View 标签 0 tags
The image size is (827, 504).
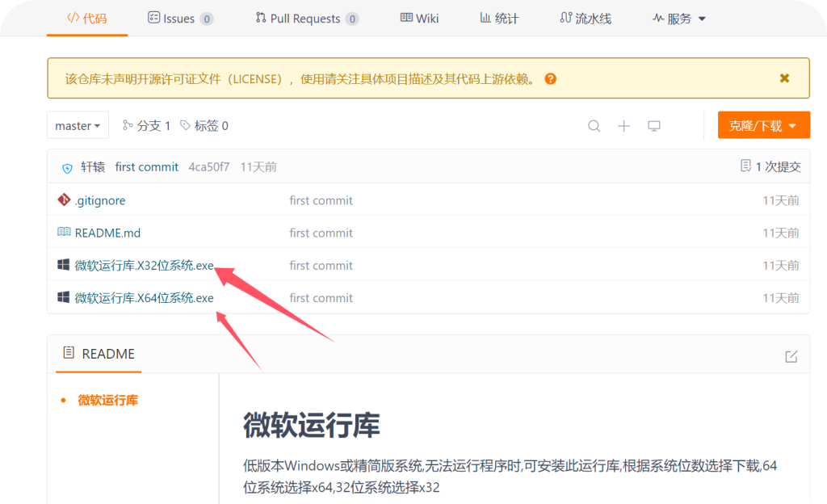tap(204, 125)
